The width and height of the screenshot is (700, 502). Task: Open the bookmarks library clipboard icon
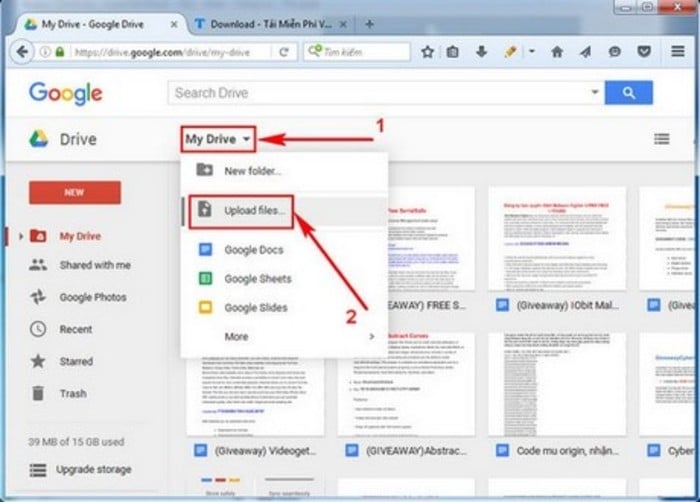point(452,52)
